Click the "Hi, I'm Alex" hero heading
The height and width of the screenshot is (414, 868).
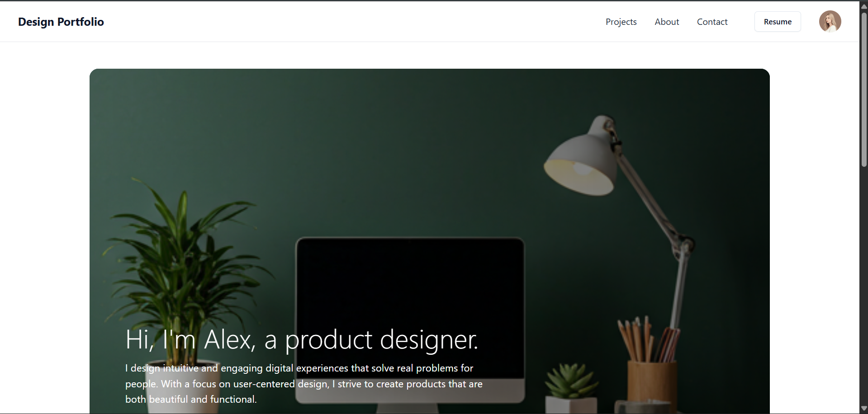(x=302, y=339)
